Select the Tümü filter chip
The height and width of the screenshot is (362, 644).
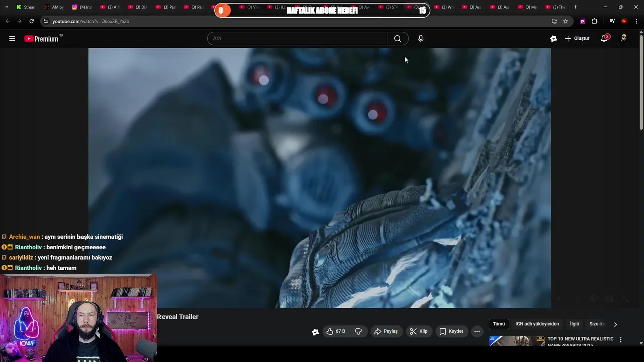point(499,324)
